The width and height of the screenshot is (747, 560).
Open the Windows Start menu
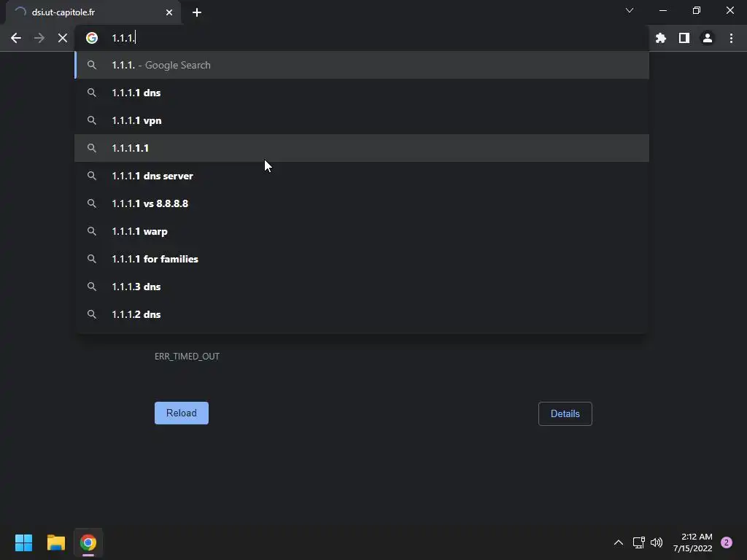tap(23, 542)
